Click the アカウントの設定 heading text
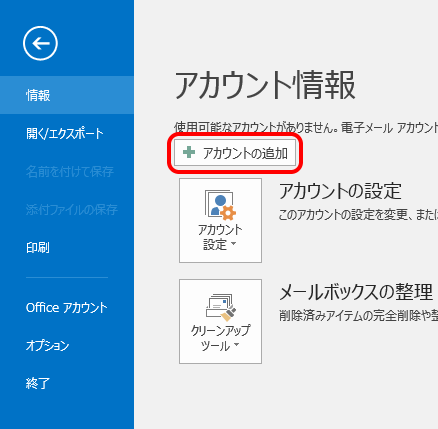This screenshot has height=429, width=438. (x=340, y=191)
